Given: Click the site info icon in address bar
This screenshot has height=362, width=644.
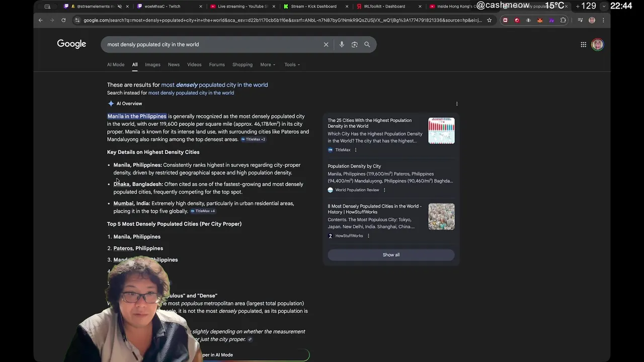Looking at the screenshot, I should (x=77, y=20).
